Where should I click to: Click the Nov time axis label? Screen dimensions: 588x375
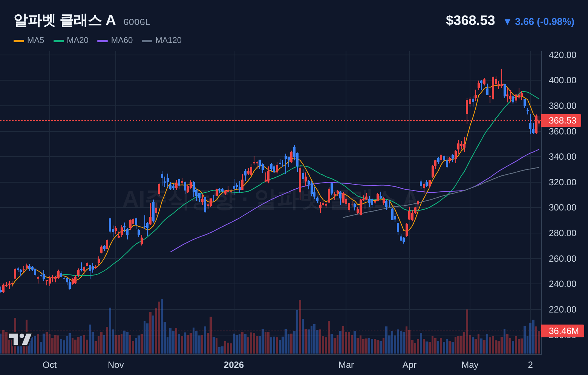116,365
